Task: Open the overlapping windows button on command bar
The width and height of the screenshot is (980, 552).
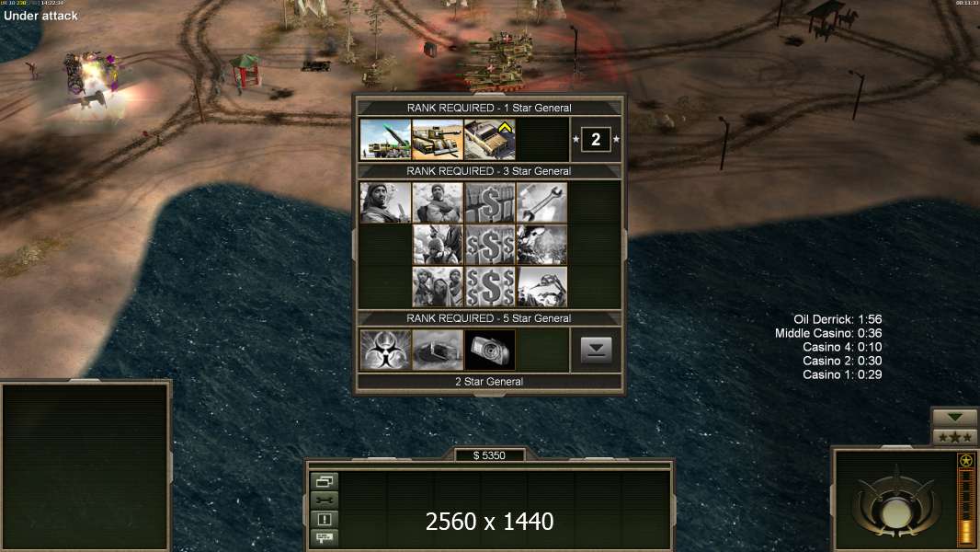Action: pyautogui.click(x=325, y=481)
